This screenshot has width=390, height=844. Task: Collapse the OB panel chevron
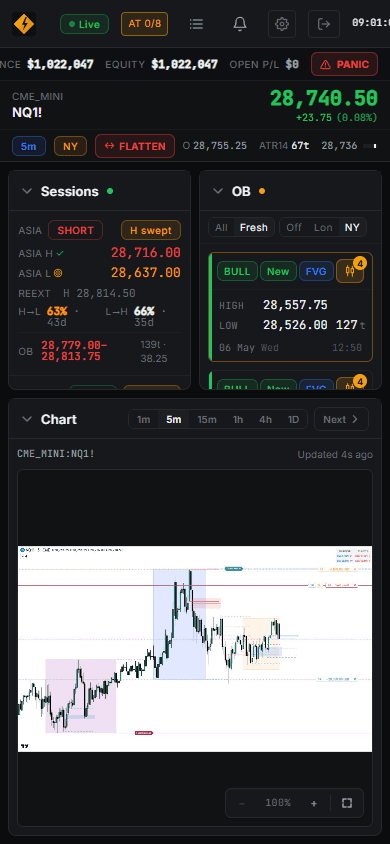[x=218, y=191]
